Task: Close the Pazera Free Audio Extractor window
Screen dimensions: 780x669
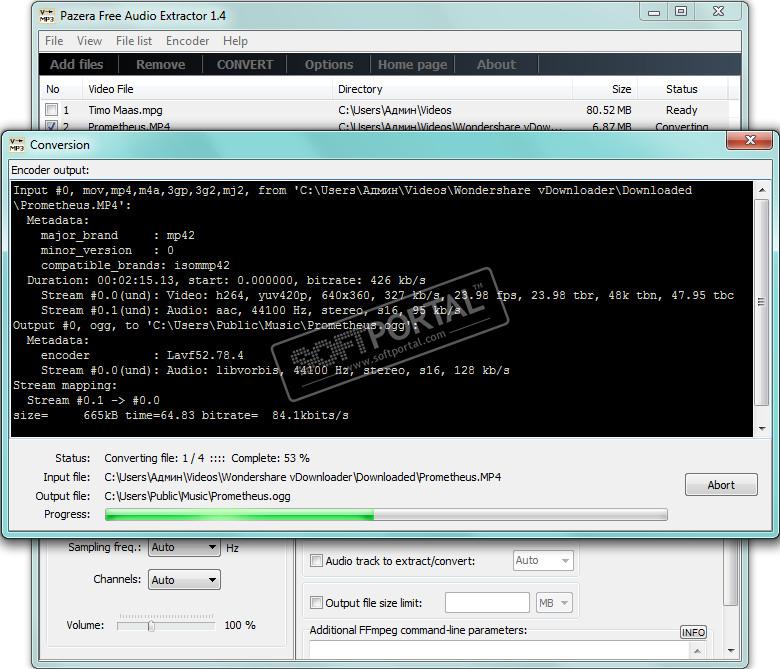Action: click(718, 11)
